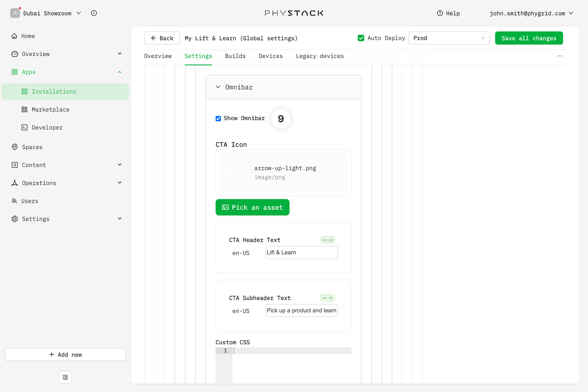This screenshot has height=392, width=588.
Task: Collapse the sidebar with the indent icon button
Action: coord(65,377)
